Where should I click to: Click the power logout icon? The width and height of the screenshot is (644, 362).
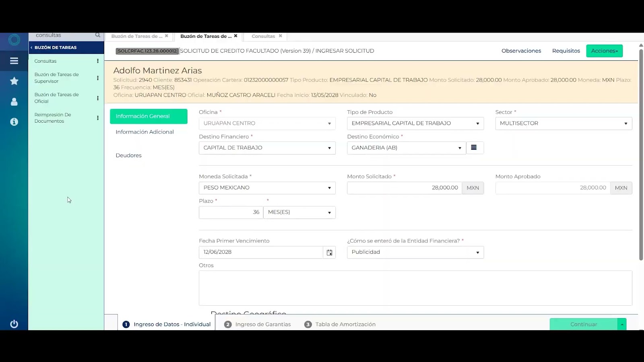[14, 323]
